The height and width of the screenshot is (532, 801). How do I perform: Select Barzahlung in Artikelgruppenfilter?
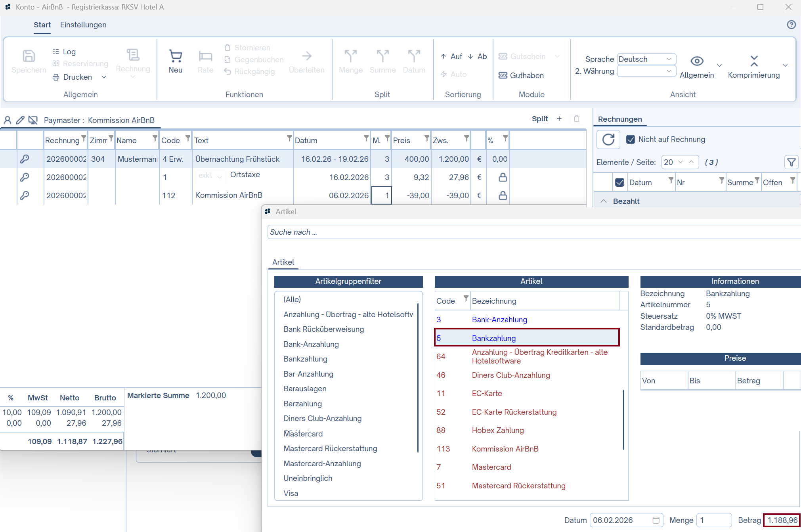point(302,404)
